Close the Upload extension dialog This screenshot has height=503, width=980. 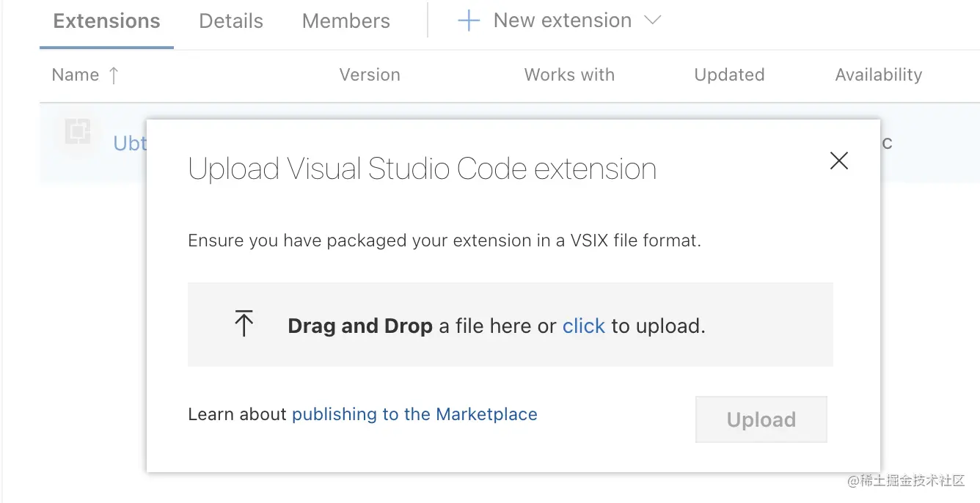[838, 161]
